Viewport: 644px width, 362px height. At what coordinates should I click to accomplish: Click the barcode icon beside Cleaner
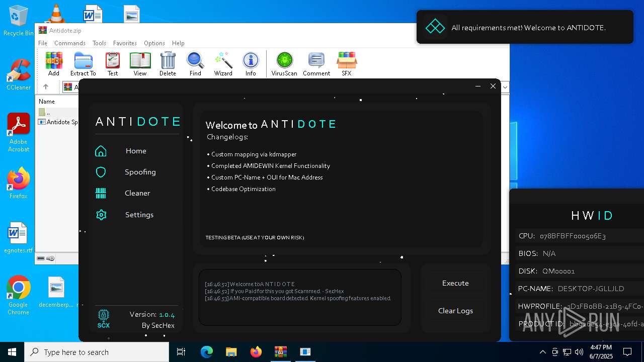click(101, 193)
